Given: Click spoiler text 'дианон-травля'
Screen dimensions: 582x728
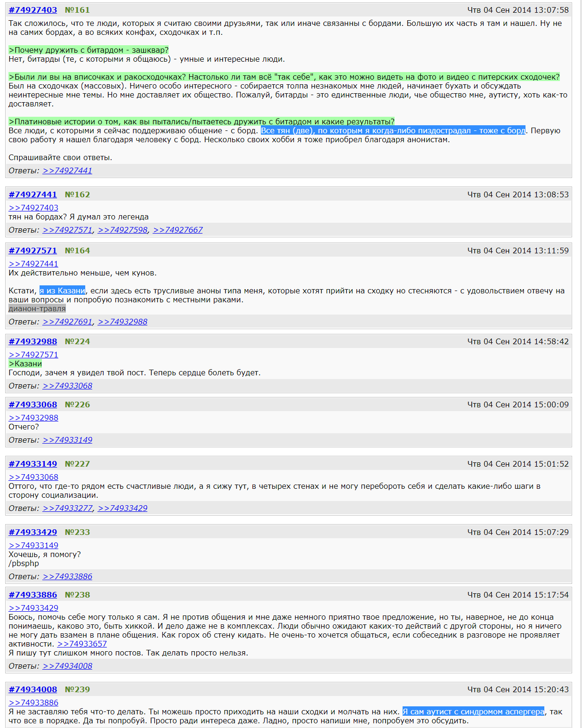Looking at the screenshot, I should 37,308.
